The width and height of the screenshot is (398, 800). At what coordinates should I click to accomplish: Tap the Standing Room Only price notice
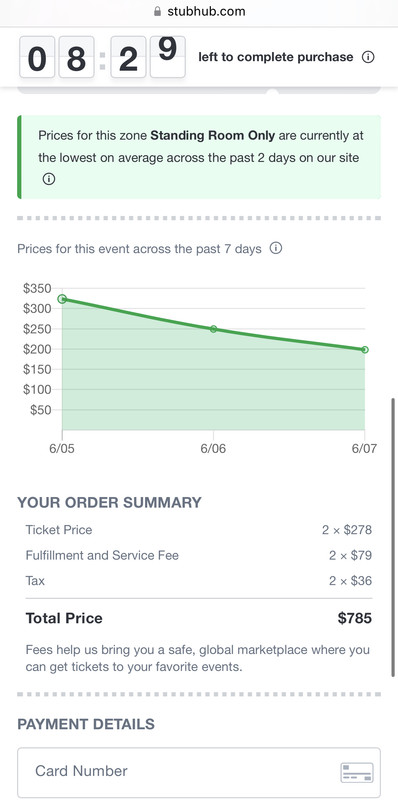point(199,157)
